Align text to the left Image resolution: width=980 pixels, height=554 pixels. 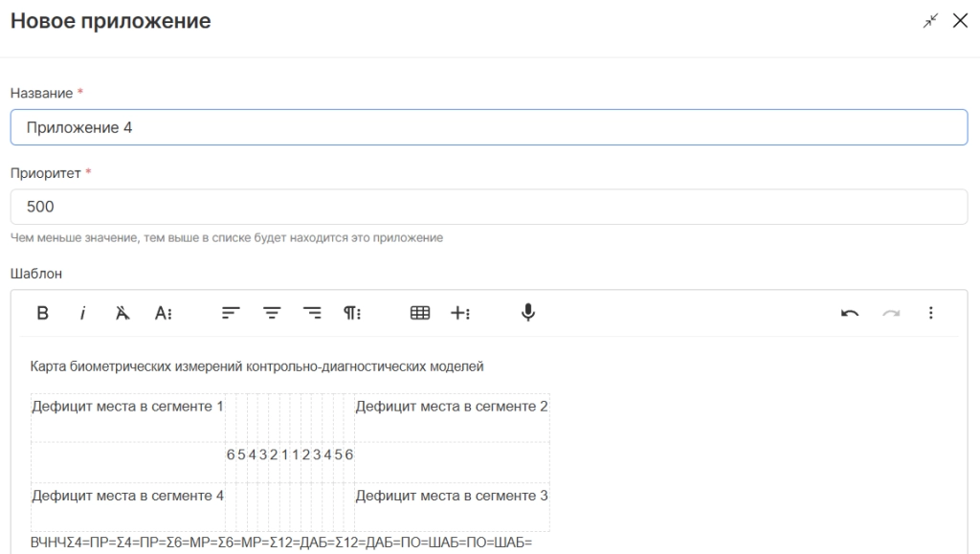click(x=231, y=313)
